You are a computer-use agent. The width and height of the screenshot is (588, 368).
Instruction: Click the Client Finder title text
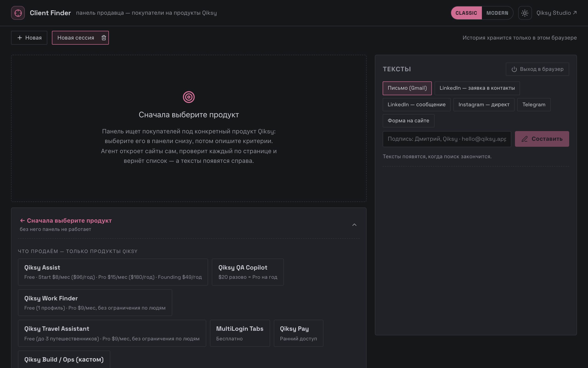[50, 13]
